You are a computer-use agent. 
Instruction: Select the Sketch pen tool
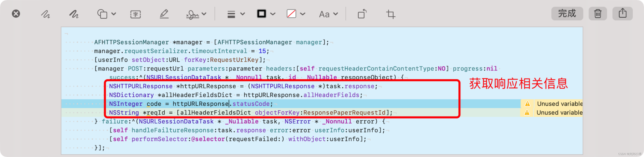[x=45, y=14]
